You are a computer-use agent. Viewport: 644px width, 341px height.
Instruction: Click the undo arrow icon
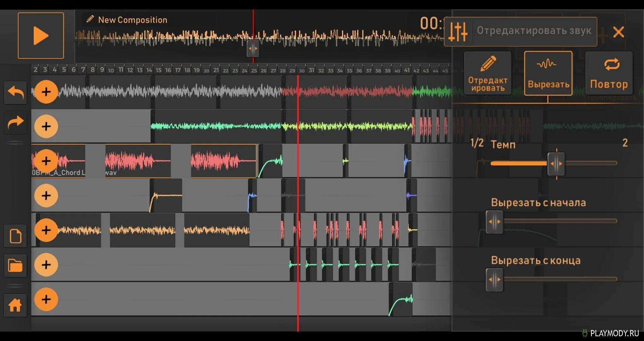[15, 93]
